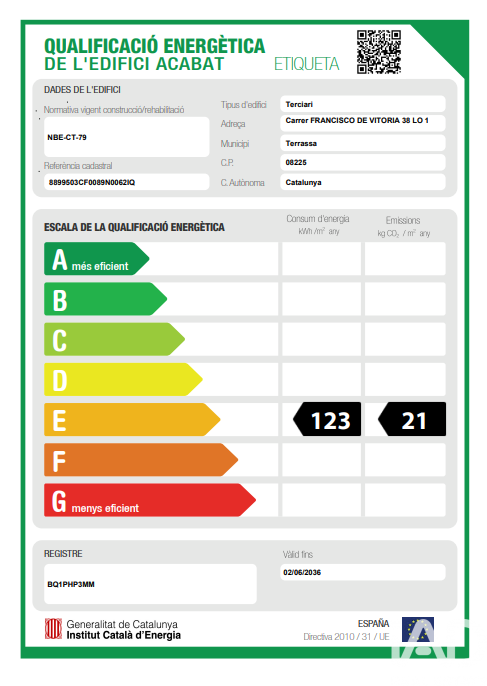Select the green B rating arrow

click(105, 299)
